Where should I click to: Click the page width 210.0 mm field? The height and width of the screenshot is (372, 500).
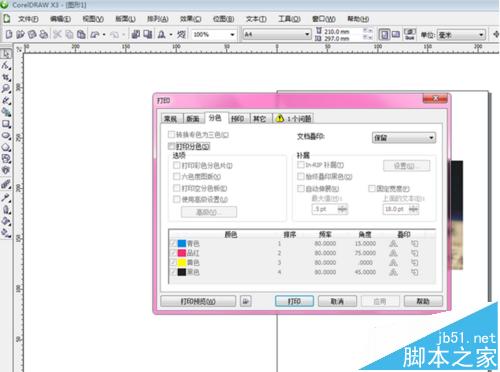(x=342, y=31)
